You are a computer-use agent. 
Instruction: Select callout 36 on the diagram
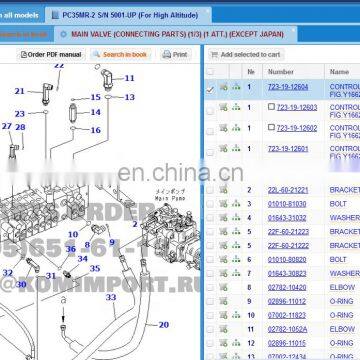pyautogui.click(x=71, y=249)
